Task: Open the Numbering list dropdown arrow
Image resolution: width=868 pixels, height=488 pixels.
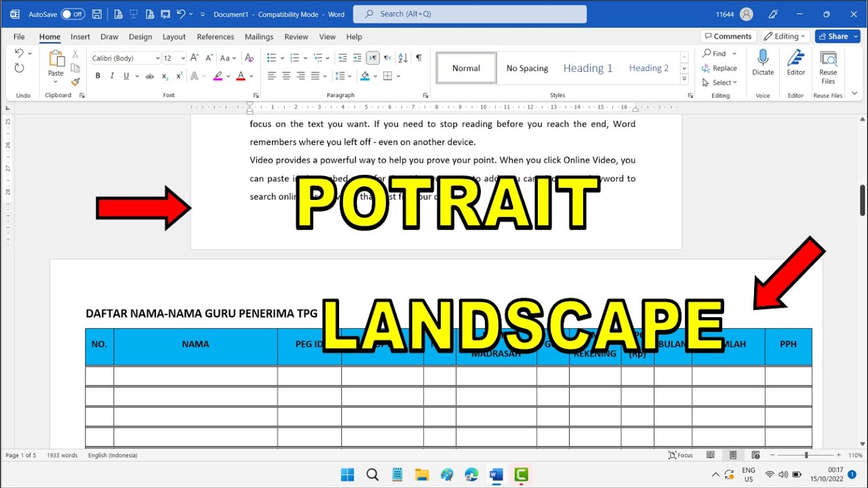Action: pos(305,58)
